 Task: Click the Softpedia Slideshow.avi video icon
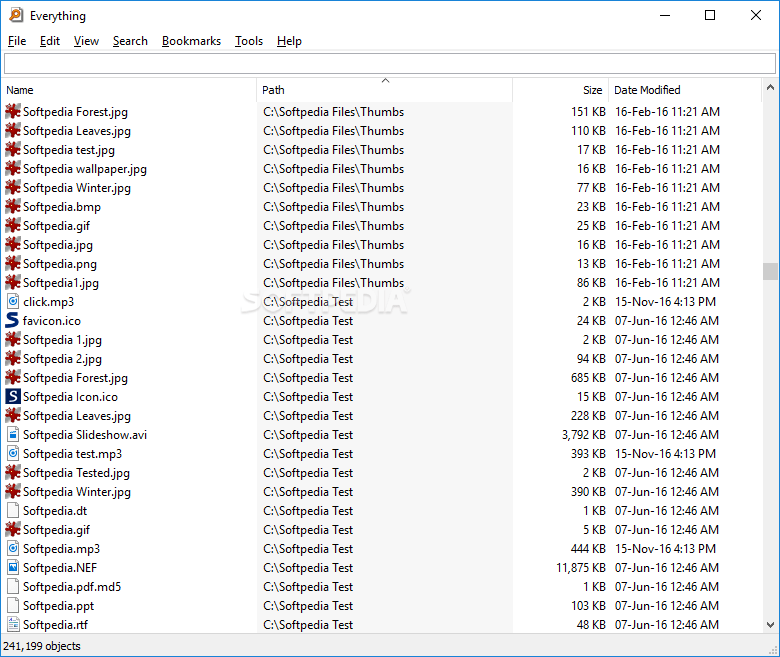(x=13, y=435)
